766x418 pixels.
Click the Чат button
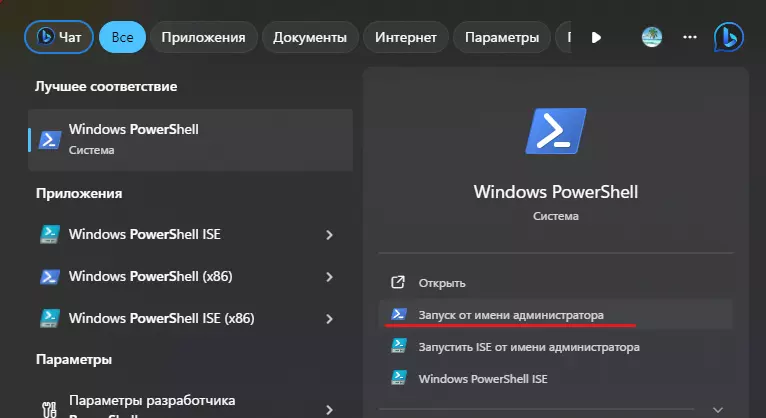coord(60,37)
